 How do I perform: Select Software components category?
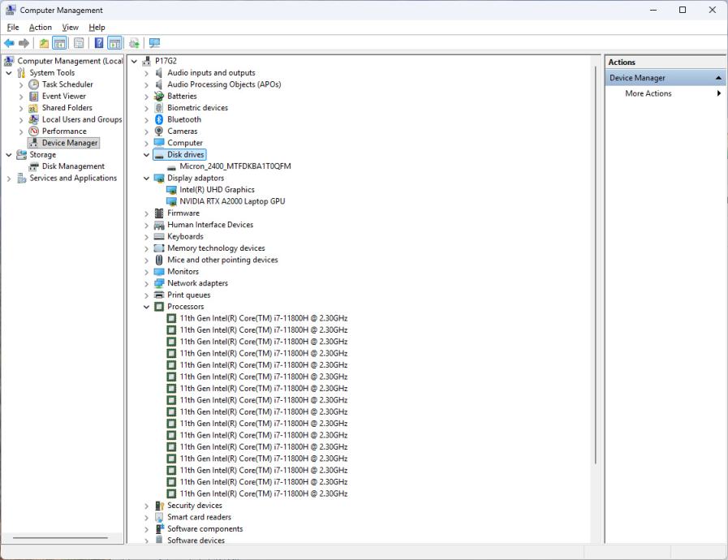205,528
